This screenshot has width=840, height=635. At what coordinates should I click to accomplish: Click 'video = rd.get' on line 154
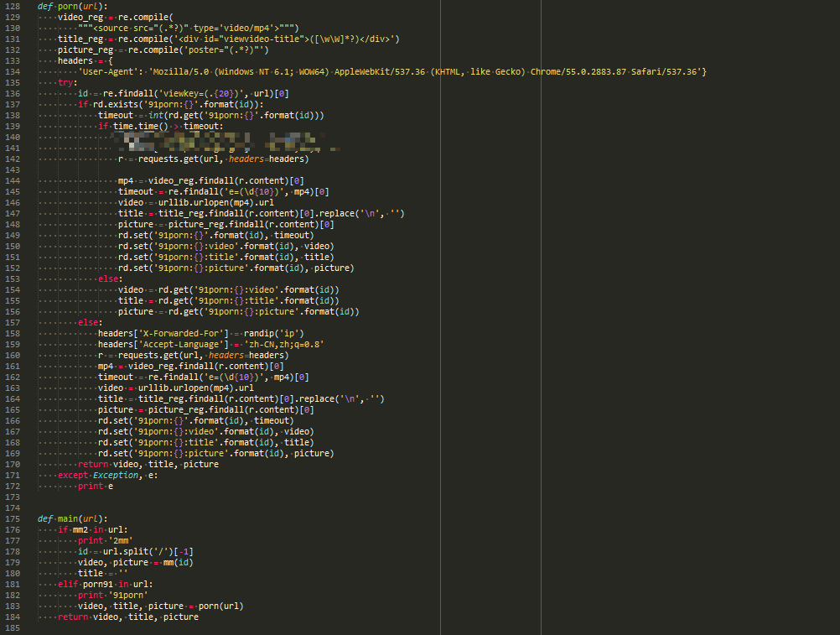click(x=229, y=290)
